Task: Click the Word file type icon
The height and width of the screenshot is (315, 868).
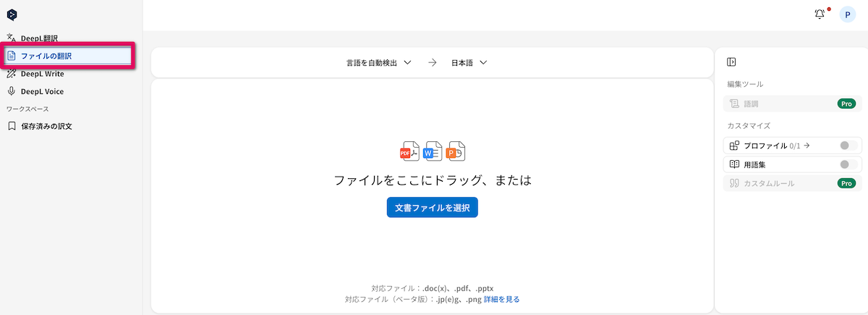Action: pyautogui.click(x=433, y=151)
